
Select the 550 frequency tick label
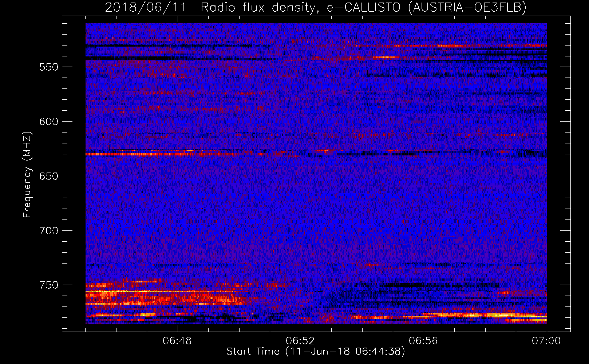pos(49,67)
